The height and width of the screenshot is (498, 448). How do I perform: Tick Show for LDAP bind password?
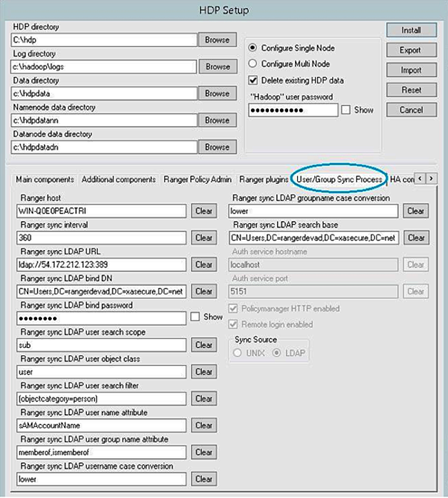[195, 317]
